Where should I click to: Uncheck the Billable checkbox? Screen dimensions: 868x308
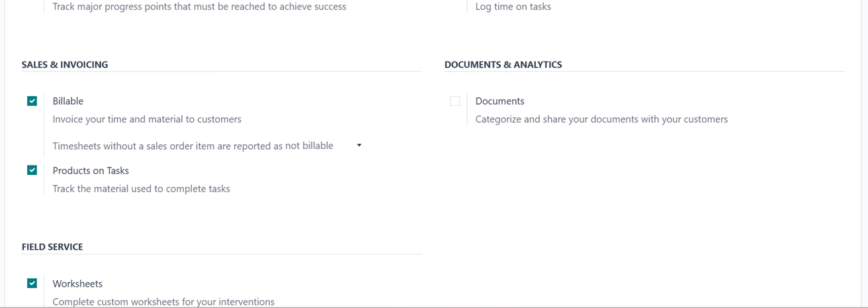[x=32, y=101]
